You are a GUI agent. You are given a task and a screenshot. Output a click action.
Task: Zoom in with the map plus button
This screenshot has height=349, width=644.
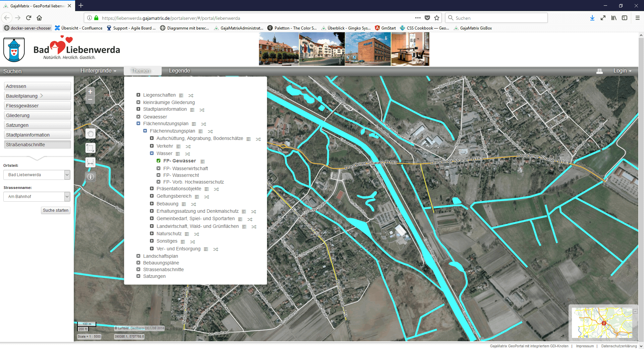pos(90,92)
